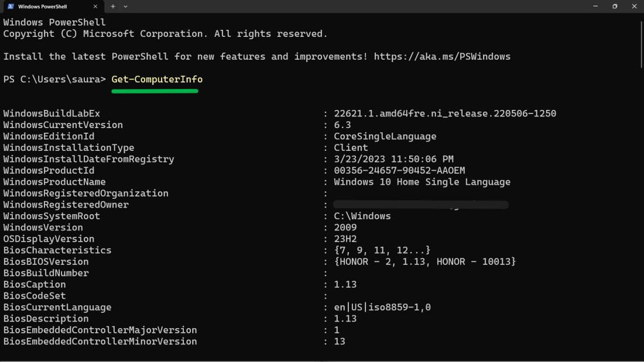Click the PS C:\Users\saura> prompt
This screenshot has height=362, width=644.
54,79
